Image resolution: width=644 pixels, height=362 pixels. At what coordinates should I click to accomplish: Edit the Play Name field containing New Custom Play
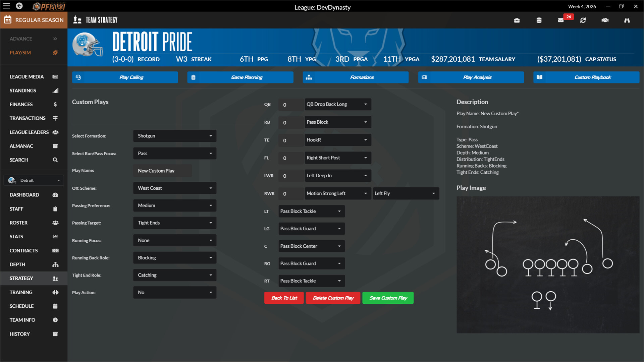coord(162,171)
